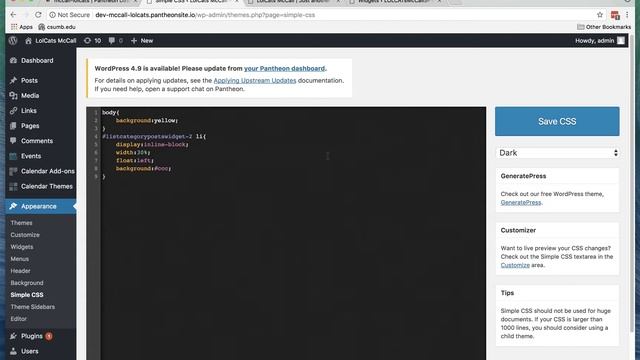The height and width of the screenshot is (360, 640).
Task: Open the Plugins menu
Action: click(32, 336)
